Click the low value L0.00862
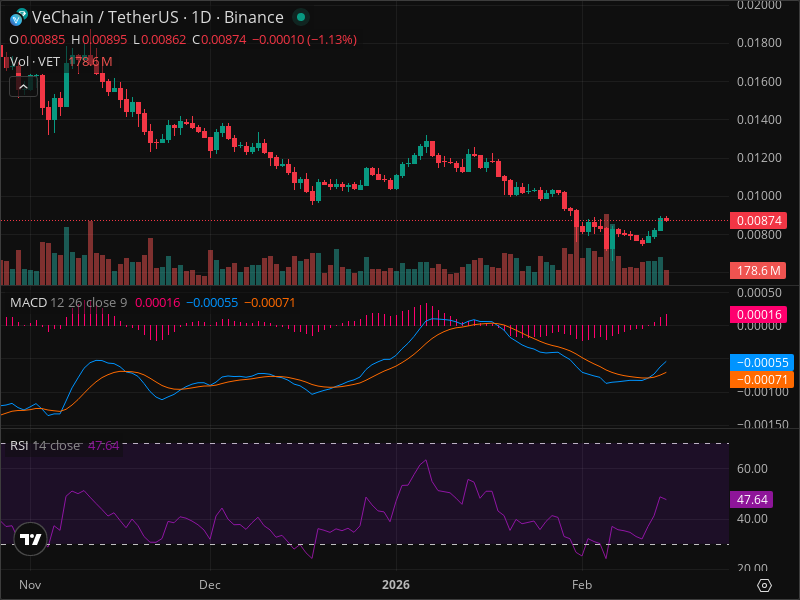The image size is (800, 600). (160, 40)
